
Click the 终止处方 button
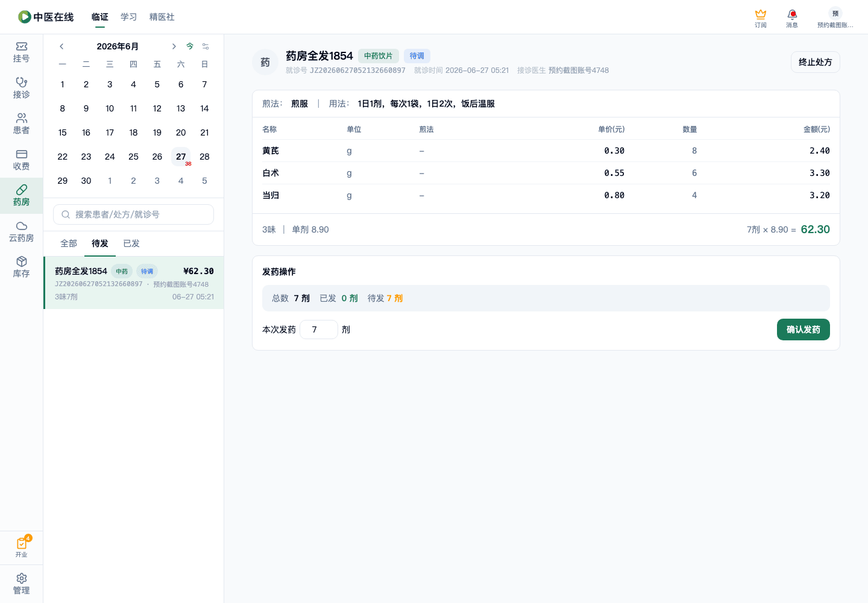816,62
